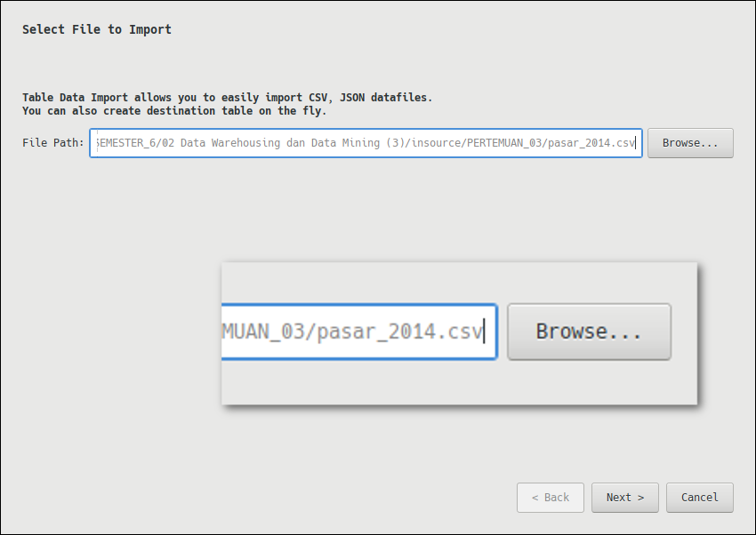Click the greyed-out < Back button
This screenshot has width=756, height=535.
(550, 498)
